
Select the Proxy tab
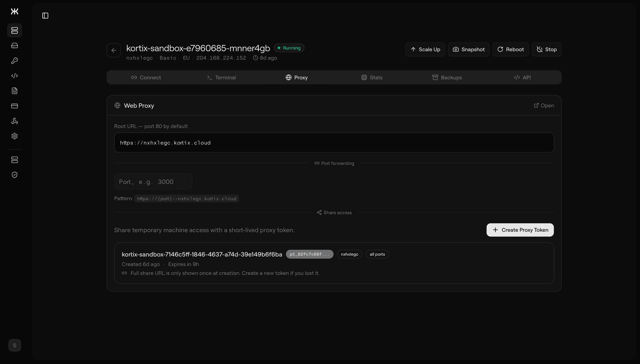pos(297,77)
